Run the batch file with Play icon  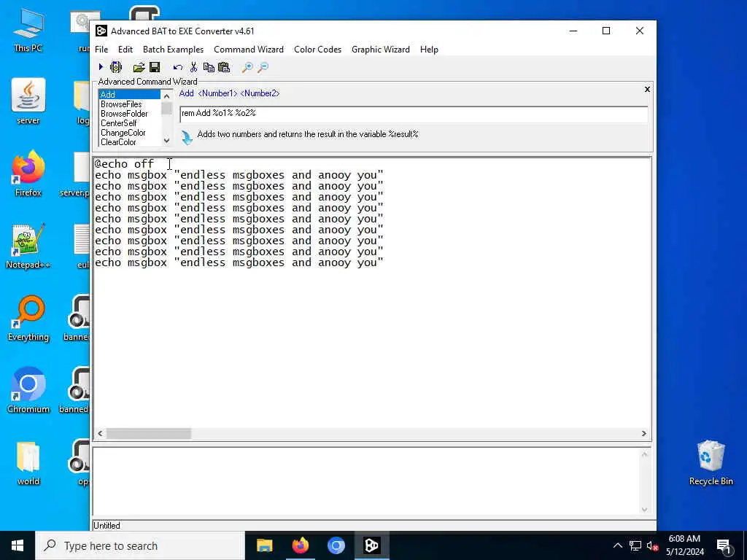point(101,67)
